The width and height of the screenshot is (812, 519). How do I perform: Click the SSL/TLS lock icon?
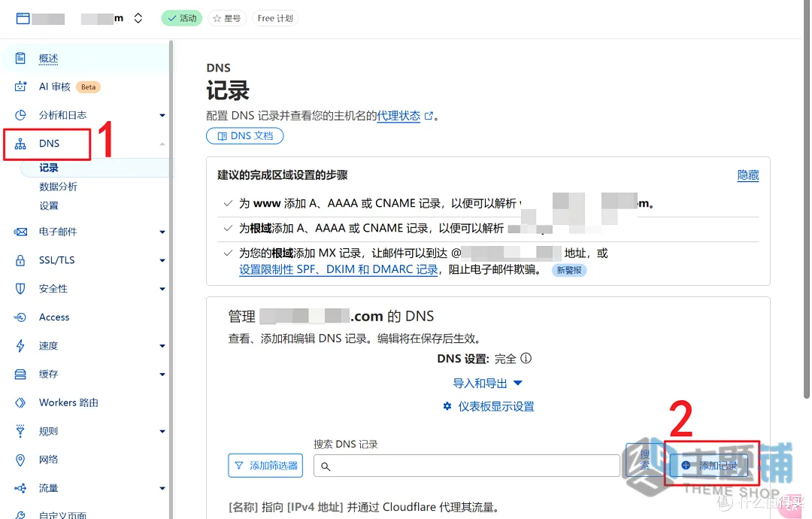pos(20,260)
